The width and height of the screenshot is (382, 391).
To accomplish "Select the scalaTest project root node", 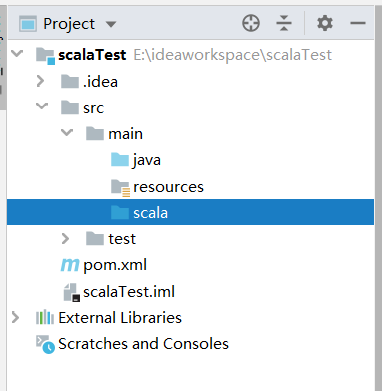I will click(x=92, y=55).
